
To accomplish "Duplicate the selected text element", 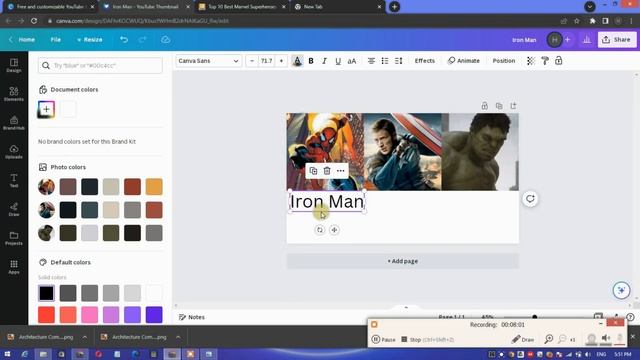I will 313,171.
